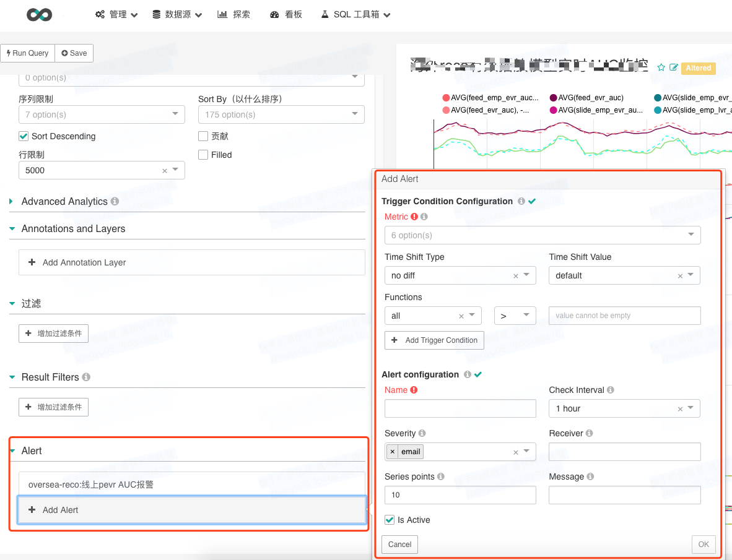
Task: Click green checkmark beside Alert configuration
Action: (x=478, y=374)
